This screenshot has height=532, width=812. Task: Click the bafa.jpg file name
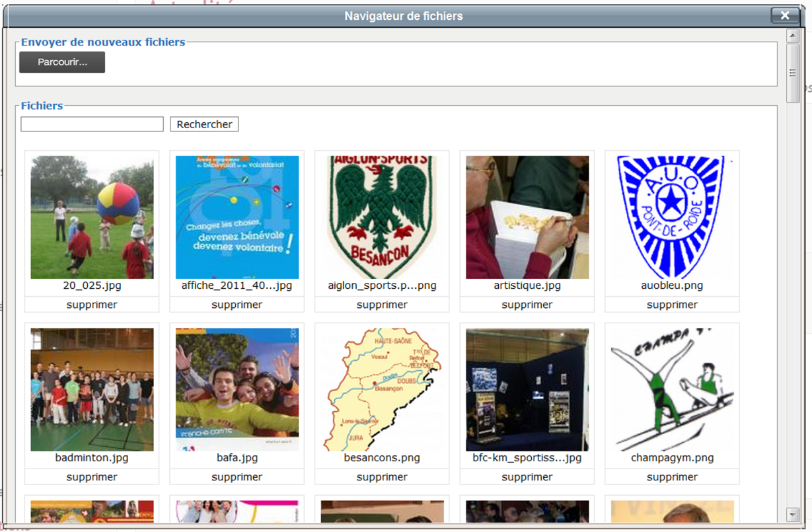(x=237, y=457)
